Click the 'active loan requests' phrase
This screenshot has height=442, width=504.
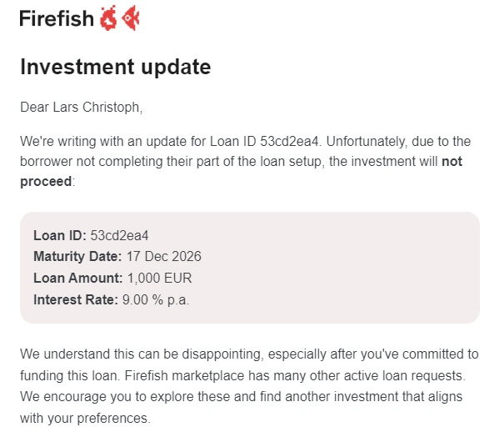click(404, 376)
